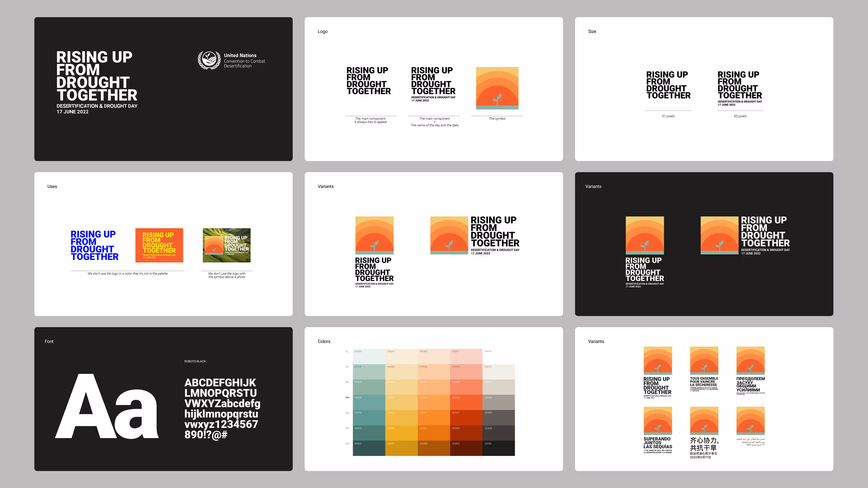Click the '600' row label in the color table

[347, 443]
